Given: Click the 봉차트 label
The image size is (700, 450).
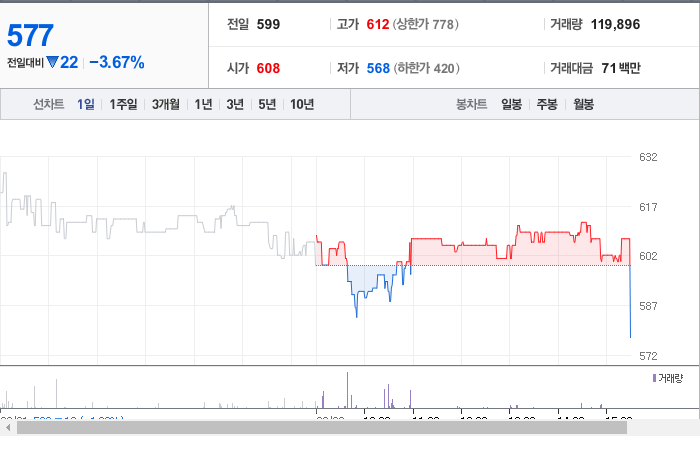Looking at the screenshot, I should 471,104.
